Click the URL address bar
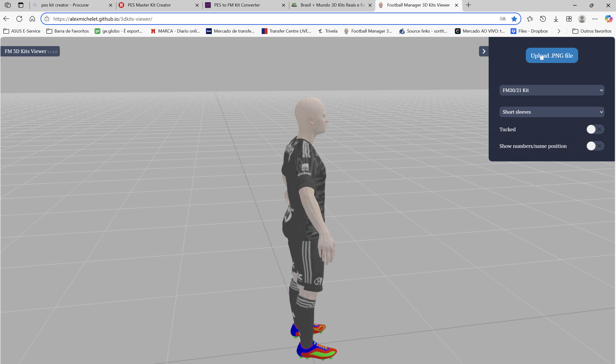Screen dimensions: 616x364 pos(270,19)
